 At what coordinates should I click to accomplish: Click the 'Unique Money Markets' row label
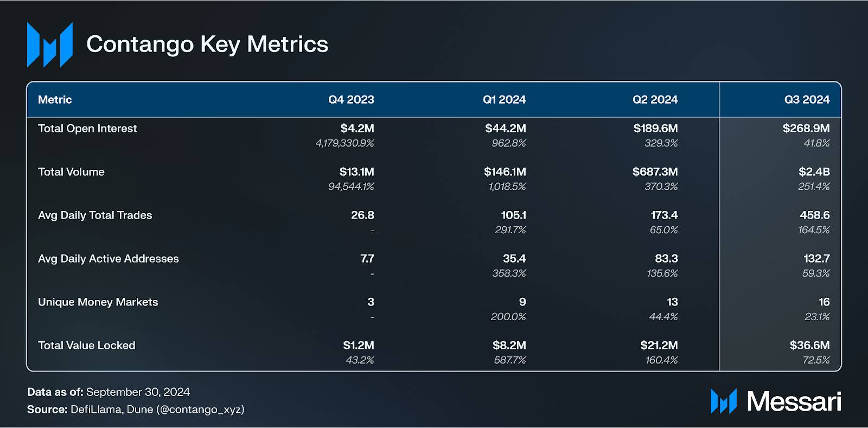98,302
